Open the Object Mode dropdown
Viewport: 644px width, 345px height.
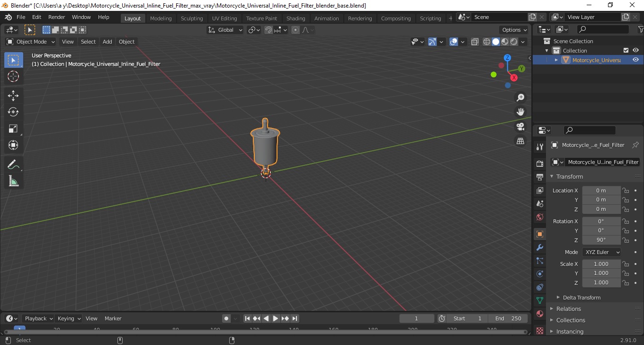click(31, 42)
